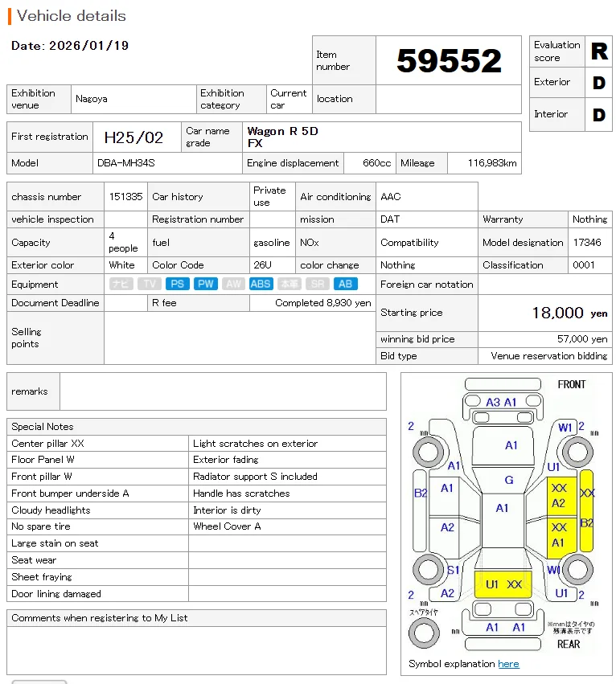Click the 'Vehicle details' heading
Viewport: 616px width, 684px height.
[x=71, y=16]
